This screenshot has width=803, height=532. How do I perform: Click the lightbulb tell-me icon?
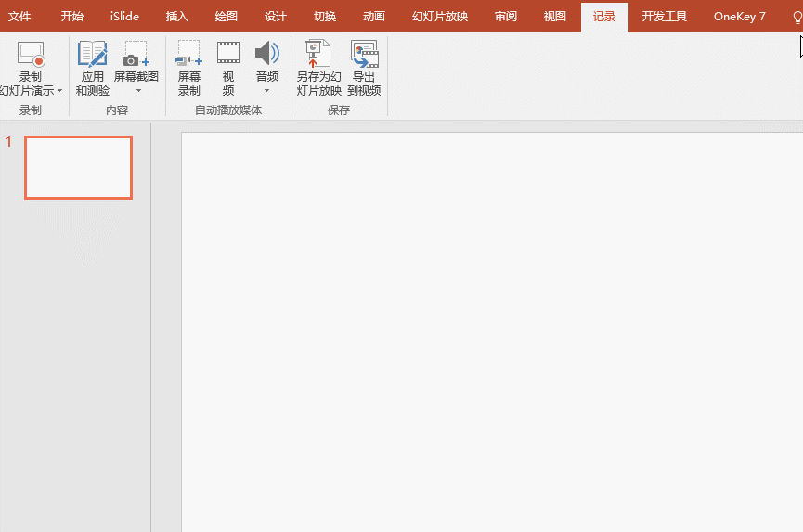click(797, 18)
